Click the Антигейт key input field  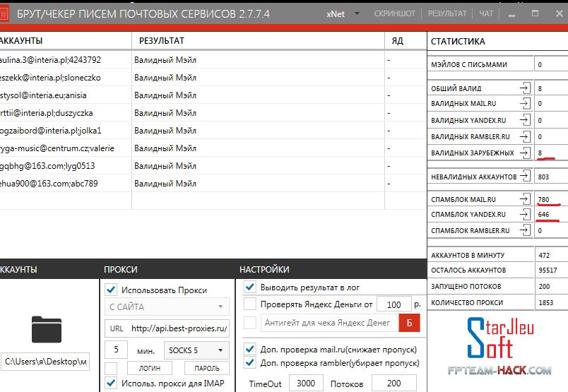(x=330, y=323)
